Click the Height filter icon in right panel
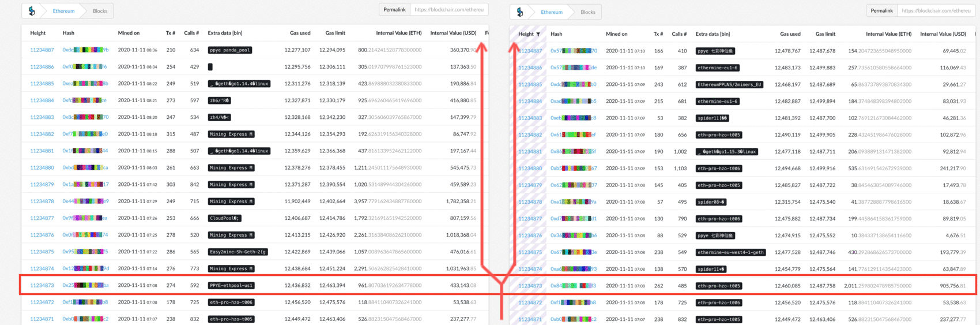This screenshot has width=980, height=325. pyautogui.click(x=538, y=34)
